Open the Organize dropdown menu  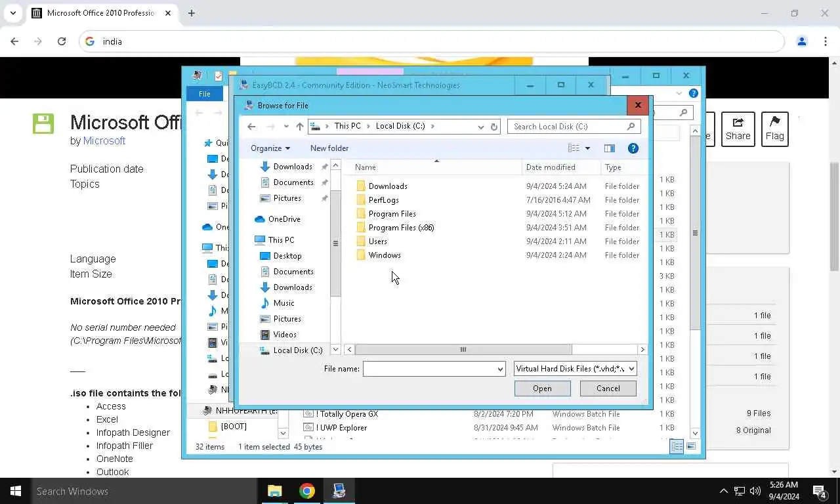270,148
